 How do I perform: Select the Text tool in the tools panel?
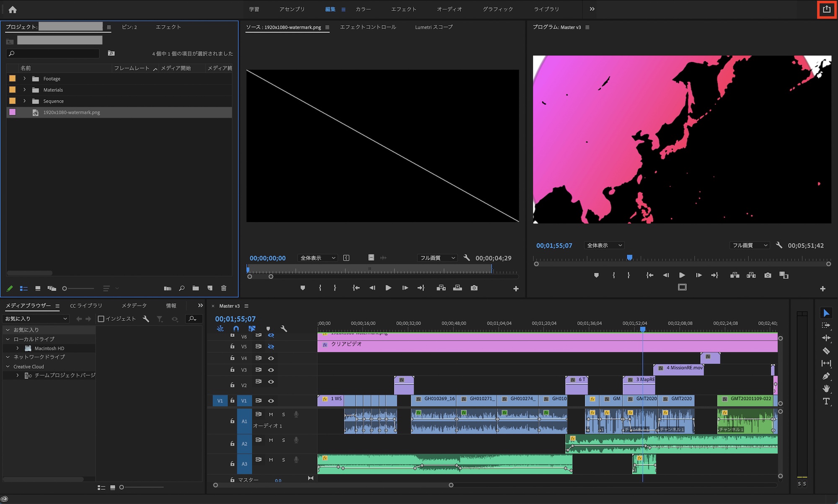click(827, 401)
